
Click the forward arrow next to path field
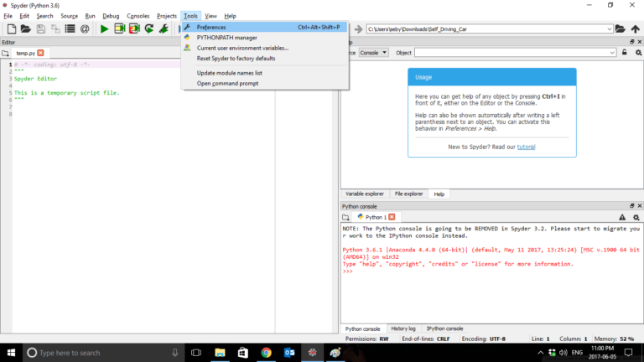click(x=358, y=29)
